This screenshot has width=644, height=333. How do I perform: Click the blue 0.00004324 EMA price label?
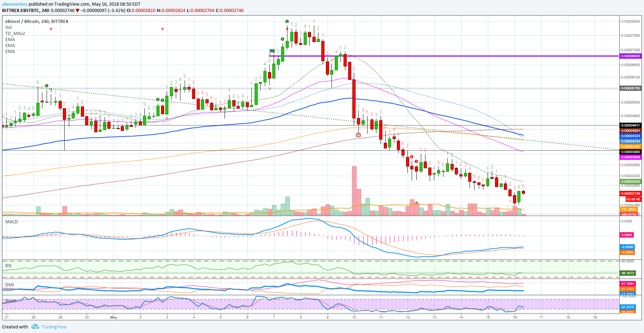pyautogui.click(x=631, y=136)
